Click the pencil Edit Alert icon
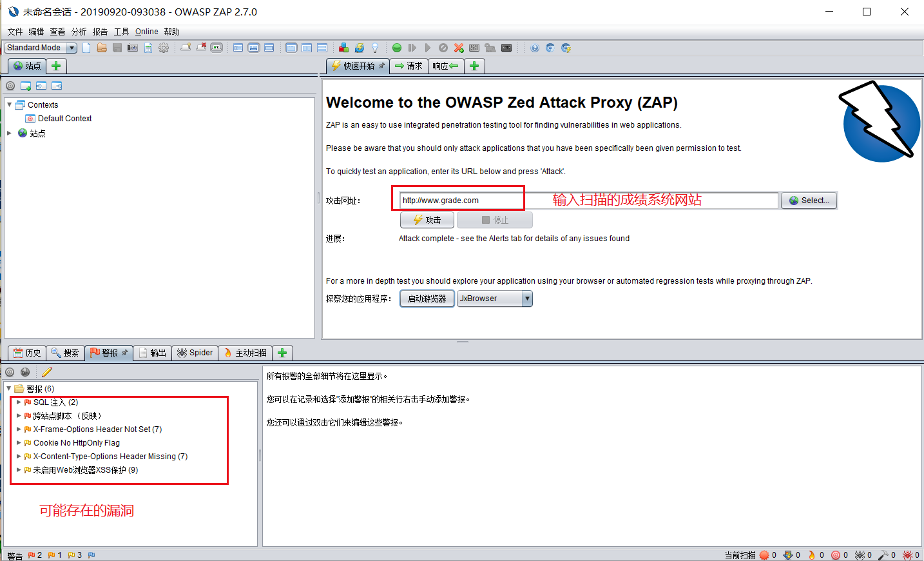The image size is (924, 561). click(47, 372)
